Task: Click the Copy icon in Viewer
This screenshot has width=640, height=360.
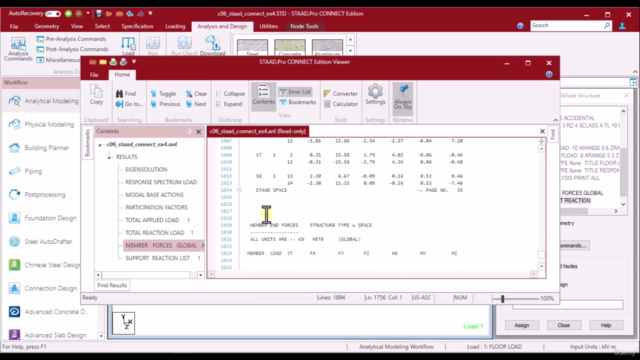Action: coord(96,95)
